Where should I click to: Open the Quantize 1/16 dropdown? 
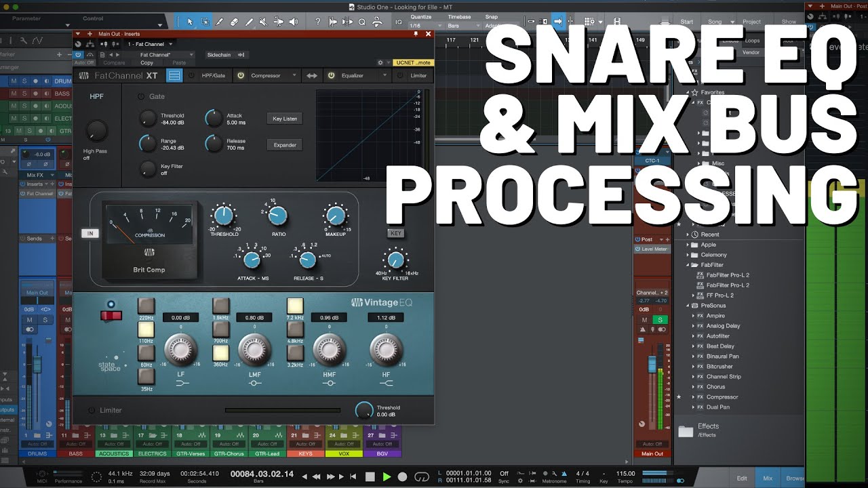click(427, 26)
